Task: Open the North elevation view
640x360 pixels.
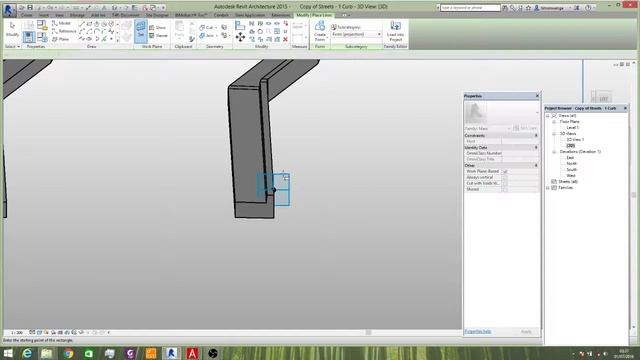Action: 571,164
